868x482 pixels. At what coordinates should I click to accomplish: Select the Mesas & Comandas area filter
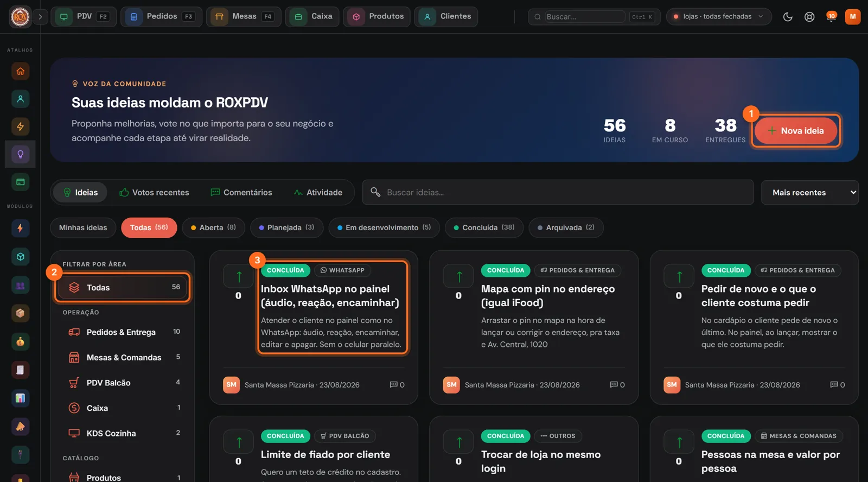tap(123, 357)
